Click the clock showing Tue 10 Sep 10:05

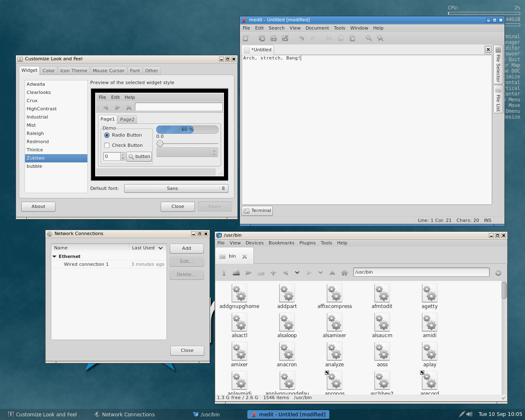click(500, 414)
